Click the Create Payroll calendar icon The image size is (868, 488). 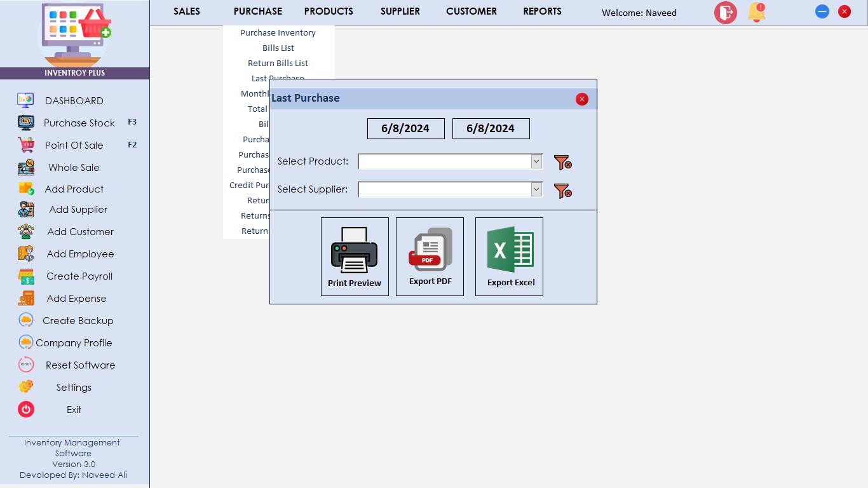tap(25, 276)
